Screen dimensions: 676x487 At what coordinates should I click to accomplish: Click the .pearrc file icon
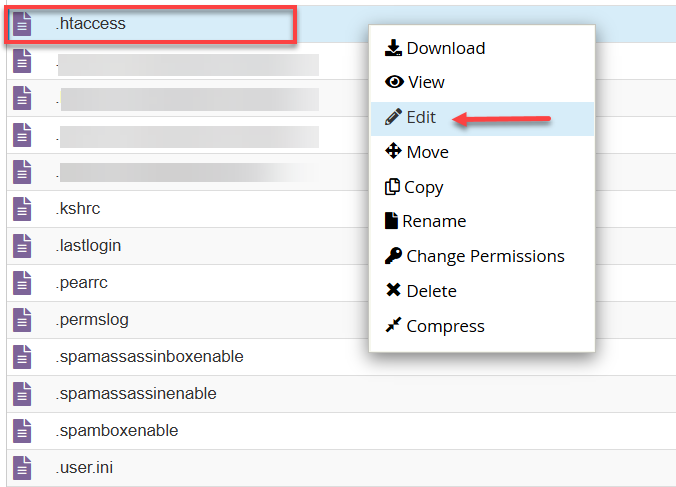pyautogui.click(x=22, y=283)
